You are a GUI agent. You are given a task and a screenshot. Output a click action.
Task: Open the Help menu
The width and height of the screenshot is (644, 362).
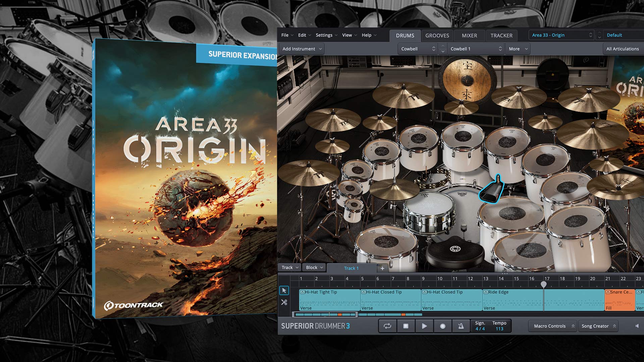369,35
